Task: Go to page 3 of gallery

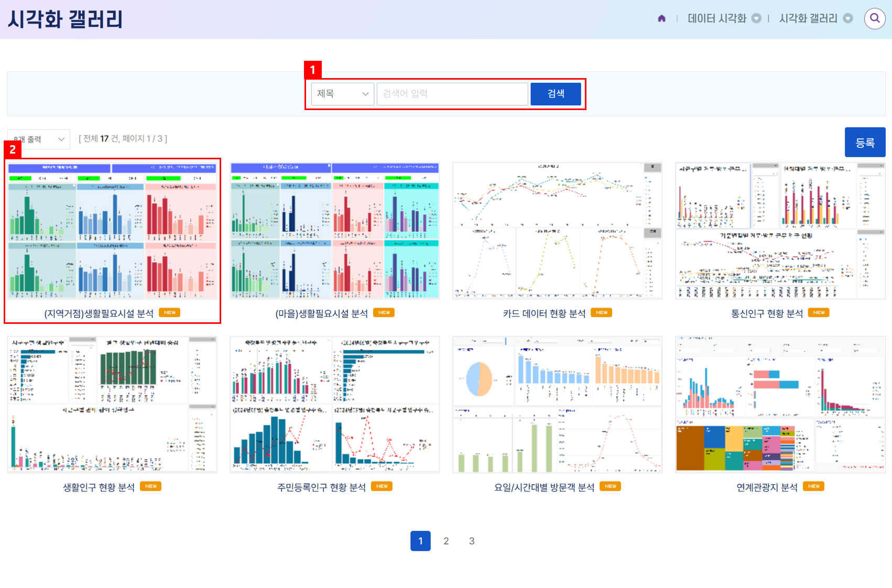Action: tap(472, 541)
